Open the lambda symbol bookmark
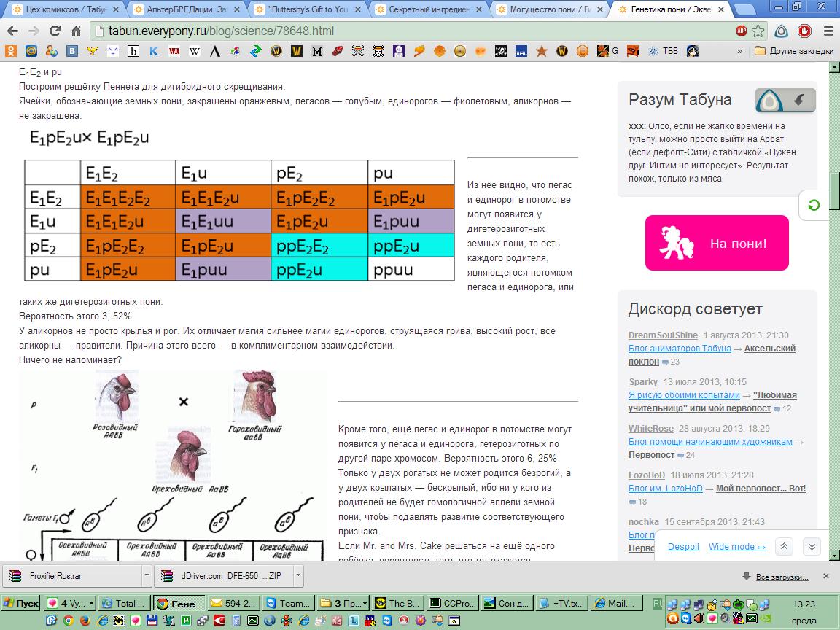 pyautogui.click(x=215, y=51)
